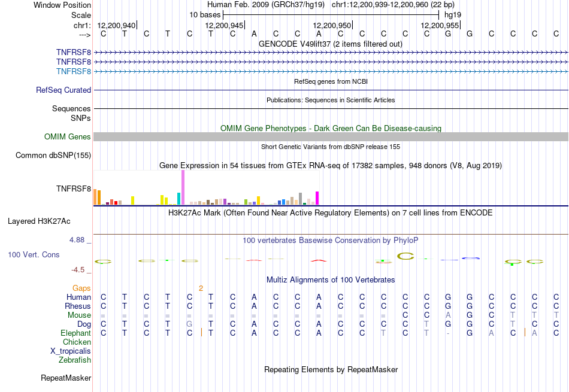Click the magenta bar ending the GTEx chart
Screen dimensions: 569x392
coord(317,198)
